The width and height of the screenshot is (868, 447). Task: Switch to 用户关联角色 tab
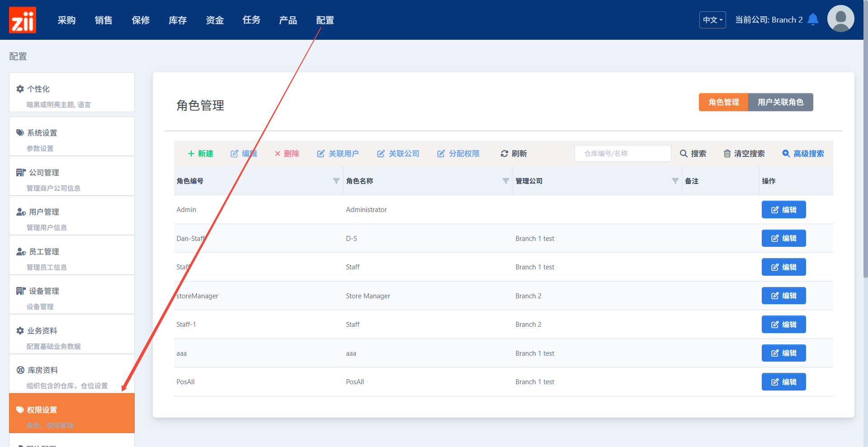tap(780, 102)
